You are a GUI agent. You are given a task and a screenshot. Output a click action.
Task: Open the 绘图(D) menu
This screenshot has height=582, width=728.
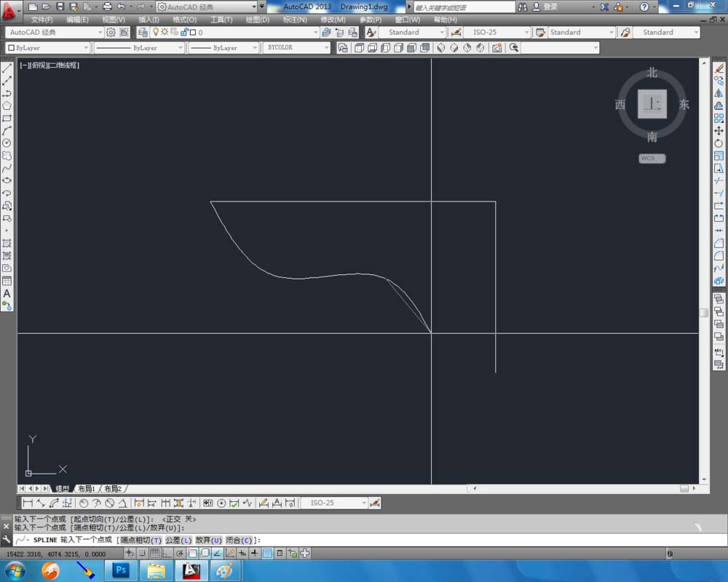(x=257, y=20)
